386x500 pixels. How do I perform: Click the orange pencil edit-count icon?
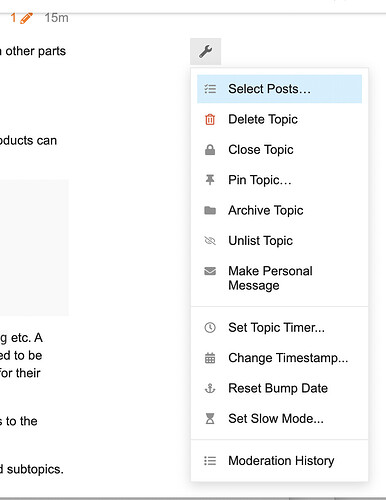[26, 18]
